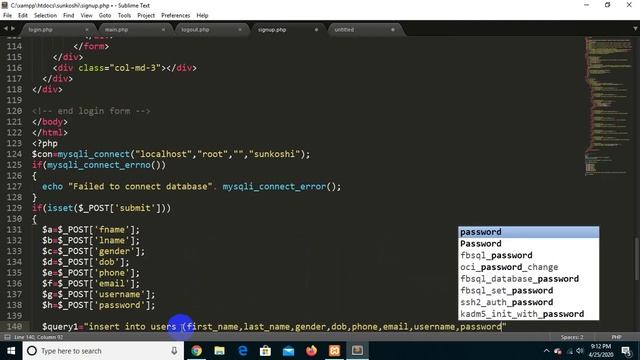Open the Goto menu

coord(105,16)
